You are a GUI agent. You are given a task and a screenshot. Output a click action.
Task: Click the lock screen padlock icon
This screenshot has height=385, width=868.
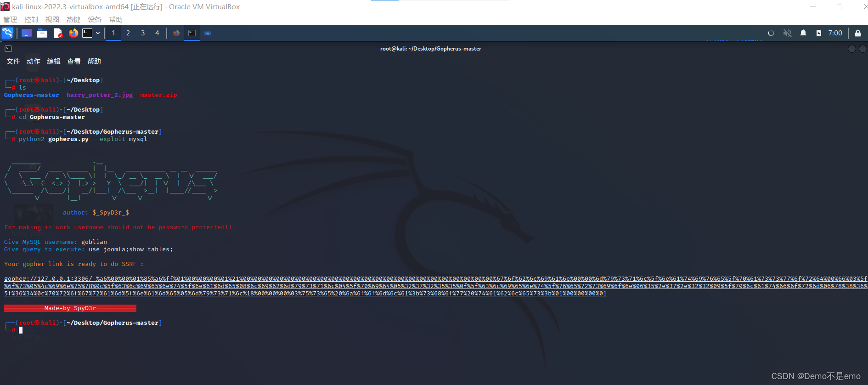(857, 33)
